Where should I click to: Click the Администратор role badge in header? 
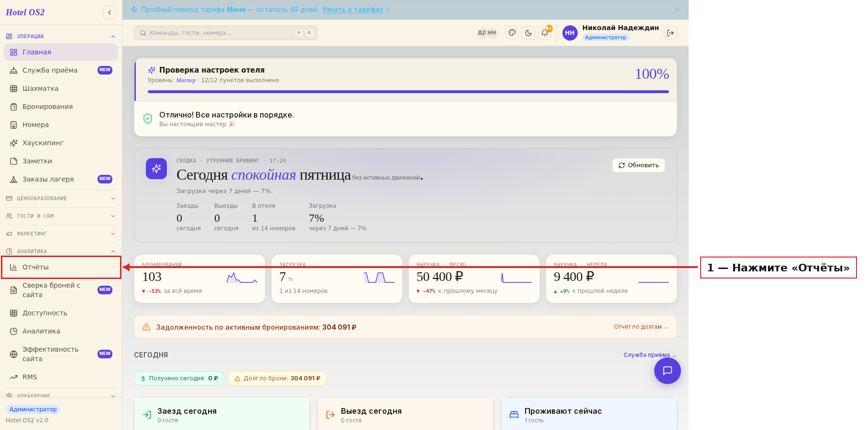pos(605,37)
